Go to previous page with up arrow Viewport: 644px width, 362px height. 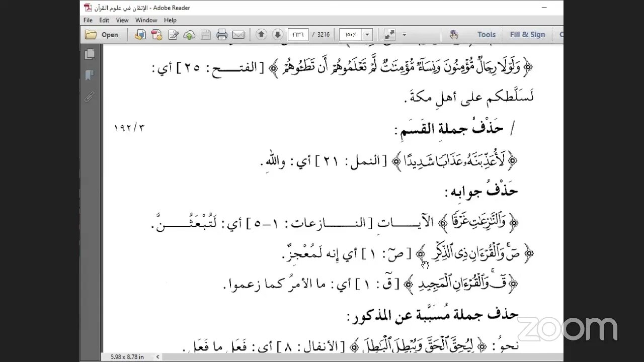(x=261, y=35)
